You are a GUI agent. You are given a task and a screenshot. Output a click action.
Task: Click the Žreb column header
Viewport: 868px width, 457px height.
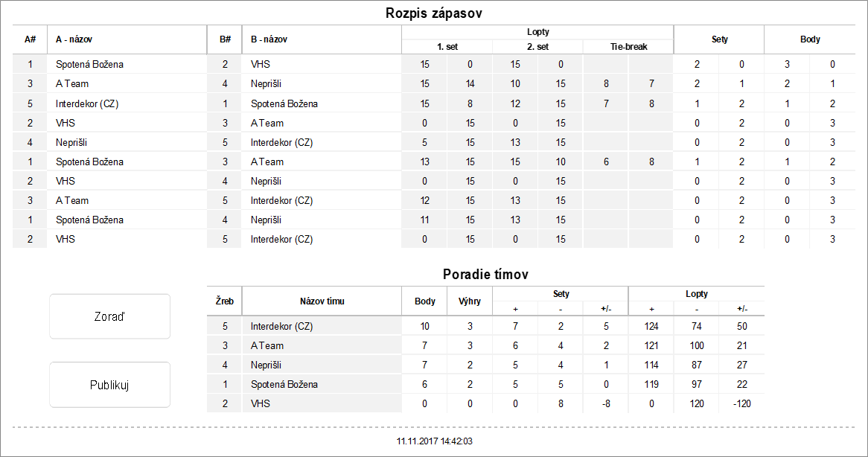tap(224, 301)
